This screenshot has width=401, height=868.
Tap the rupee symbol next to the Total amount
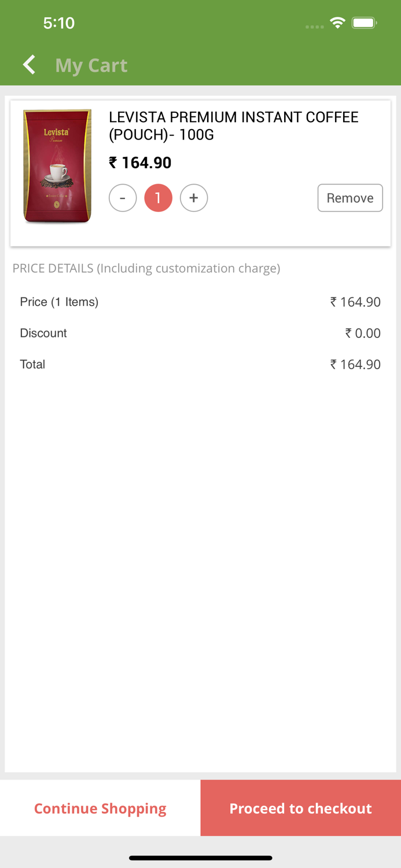tap(333, 364)
